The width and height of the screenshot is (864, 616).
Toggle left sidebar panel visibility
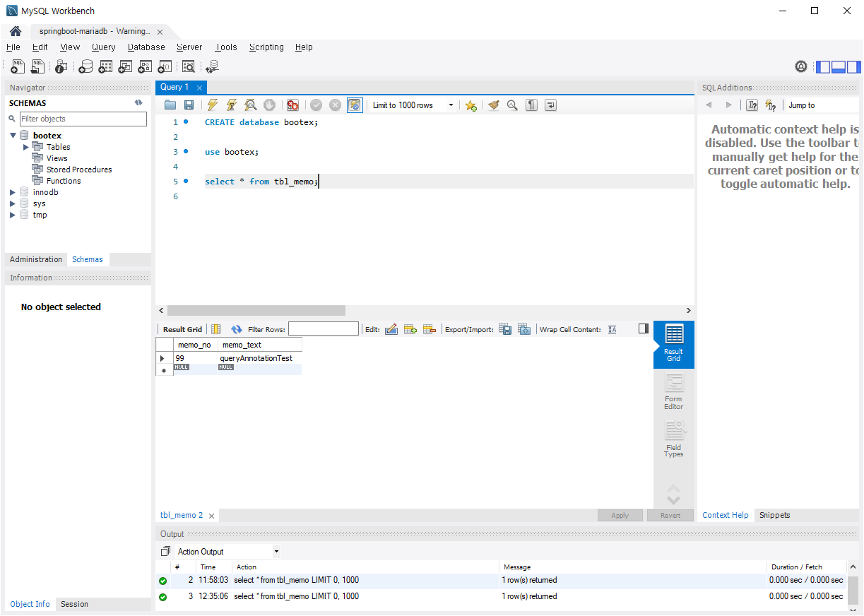[823, 67]
